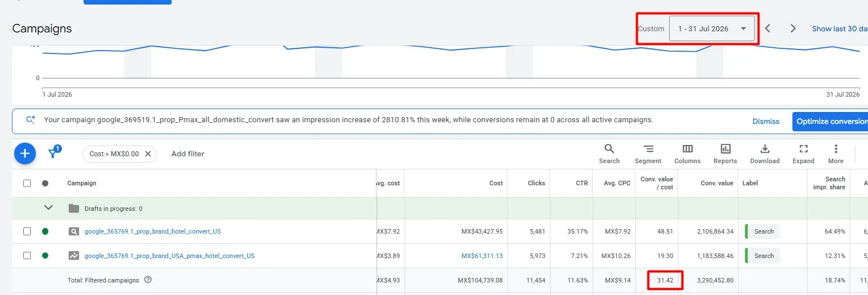This screenshot has width=868, height=295.
Task: Click the Cost > MX$0.00 filter chip text
Action: pyautogui.click(x=114, y=153)
